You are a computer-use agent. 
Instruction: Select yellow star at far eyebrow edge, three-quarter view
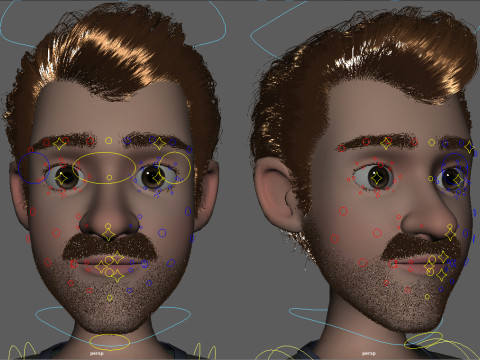pos(470,147)
